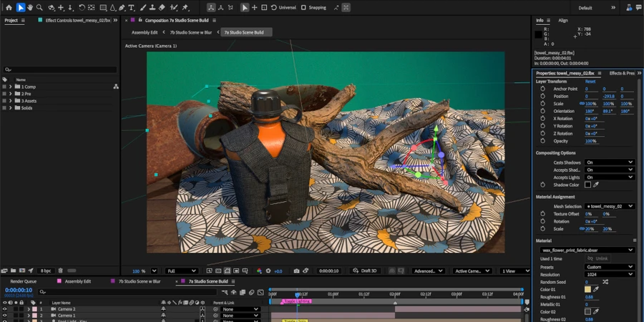The image size is (644, 322).
Task: Click Reset in Layer Transform
Action: click(590, 82)
